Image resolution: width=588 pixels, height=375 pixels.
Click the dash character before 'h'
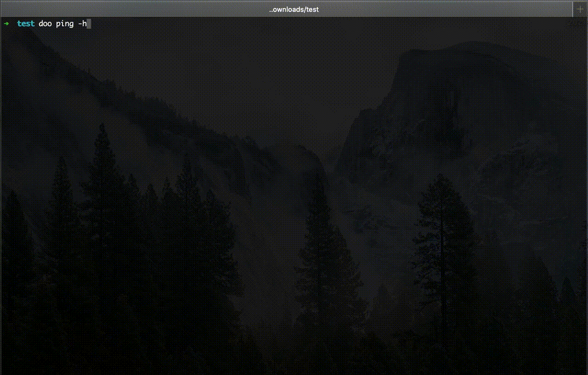click(x=80, y=23)
